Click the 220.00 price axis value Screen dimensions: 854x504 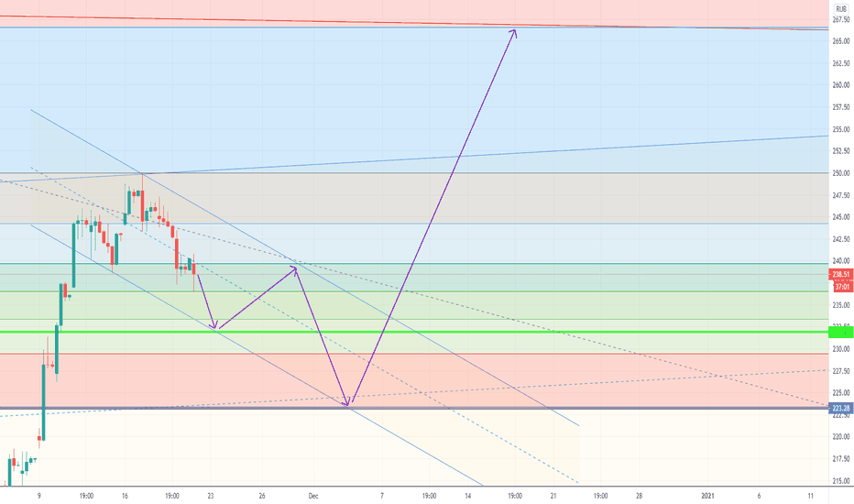pyautogui.click(x=841, y=436)
